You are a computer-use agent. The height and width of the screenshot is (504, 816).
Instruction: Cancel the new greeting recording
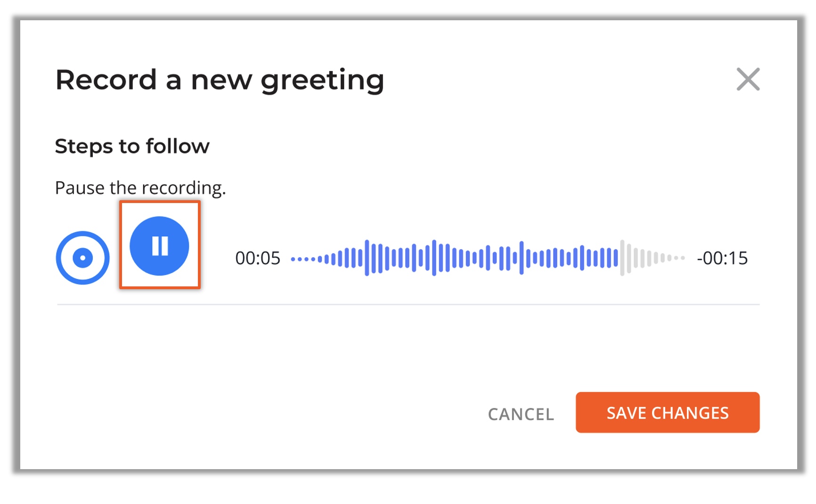[x=521, y=414]
